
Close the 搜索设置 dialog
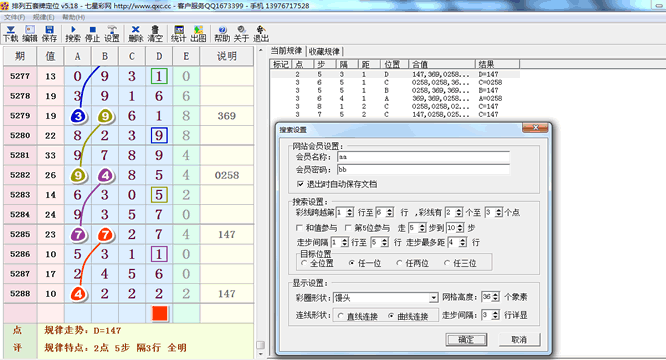[x=535, y=128]
